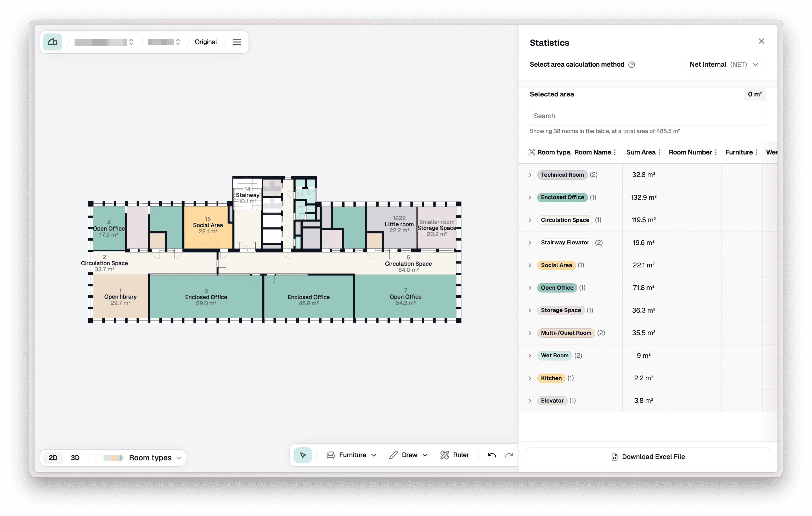Select the Social Area room on floorplan

[208, 227]
